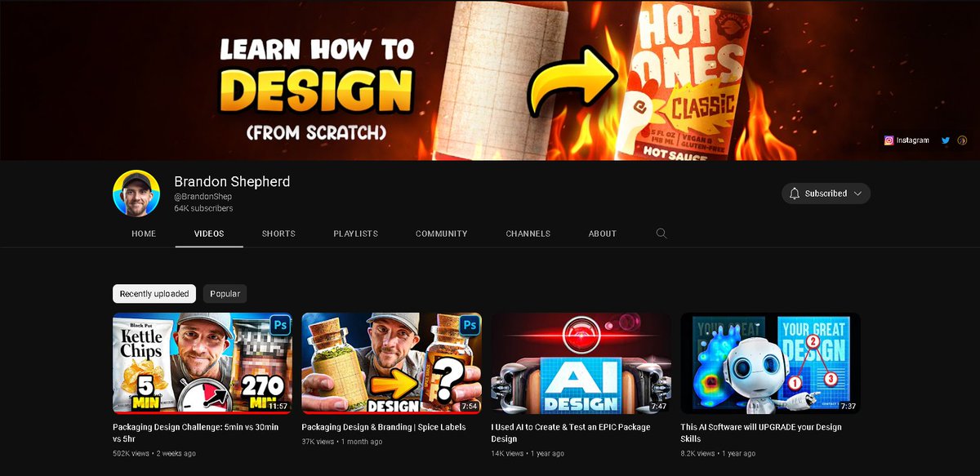Click the Twitter bird icon in the banner
The width and height of the screenshot is (980, 476).
pyautogui.click(x=946, y=140)
